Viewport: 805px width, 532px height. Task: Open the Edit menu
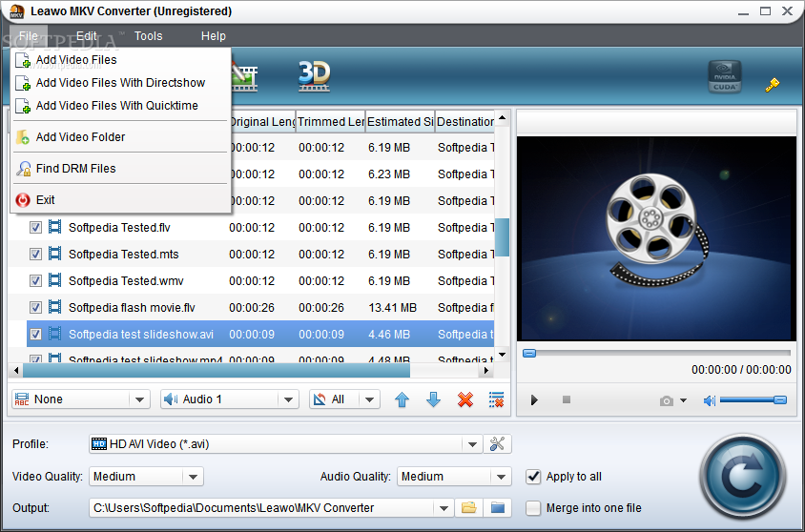pos(86,36)
